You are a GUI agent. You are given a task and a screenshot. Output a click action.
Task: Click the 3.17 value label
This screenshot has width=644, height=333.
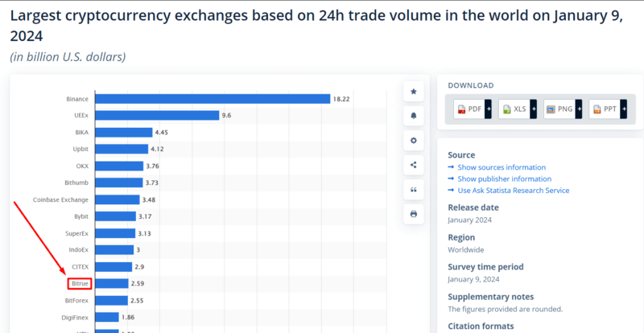point(145,216)
